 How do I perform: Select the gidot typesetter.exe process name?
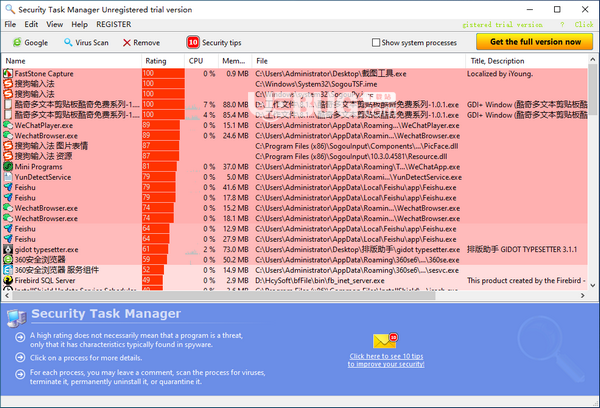46,249
